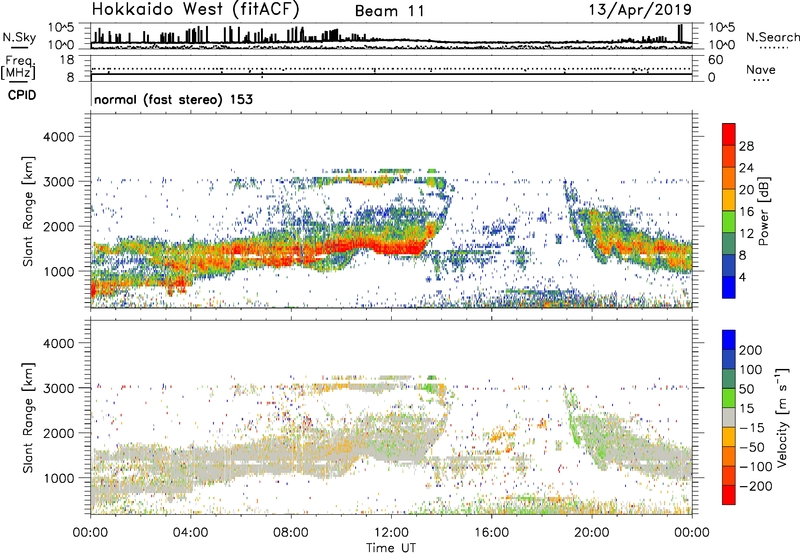Click the left '10^5' noise axis tick

point(62,27)
